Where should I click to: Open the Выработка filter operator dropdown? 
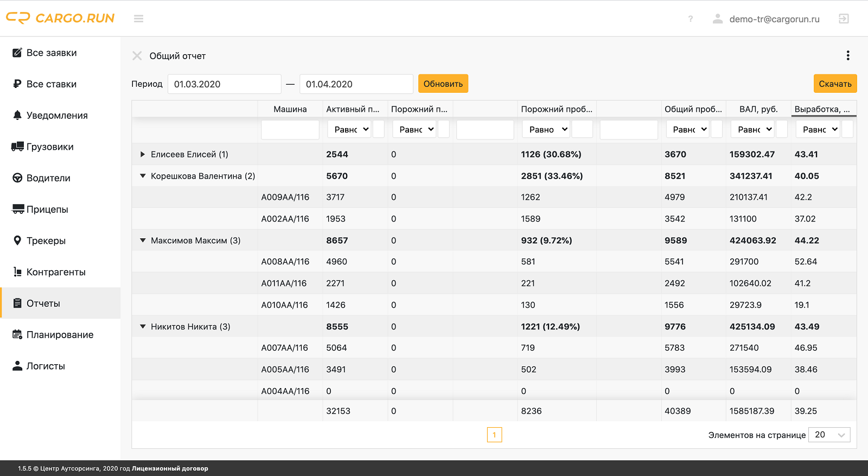[x=818, y=129]
